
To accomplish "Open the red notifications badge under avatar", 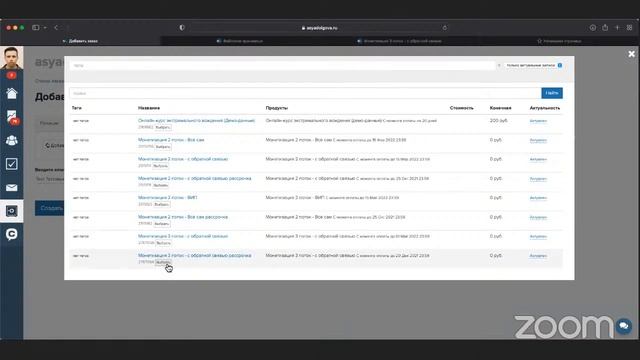I will [11, 75].
